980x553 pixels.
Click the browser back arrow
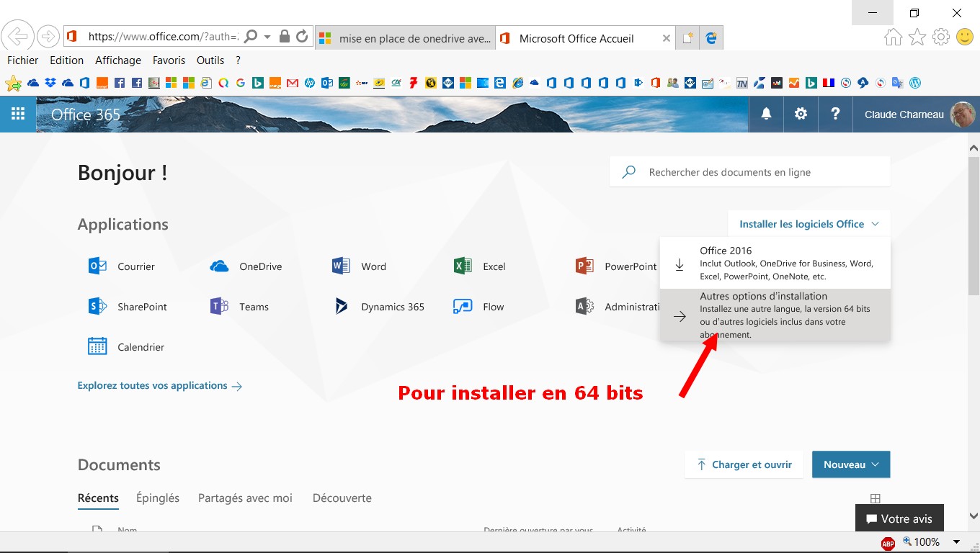[17, 36]
